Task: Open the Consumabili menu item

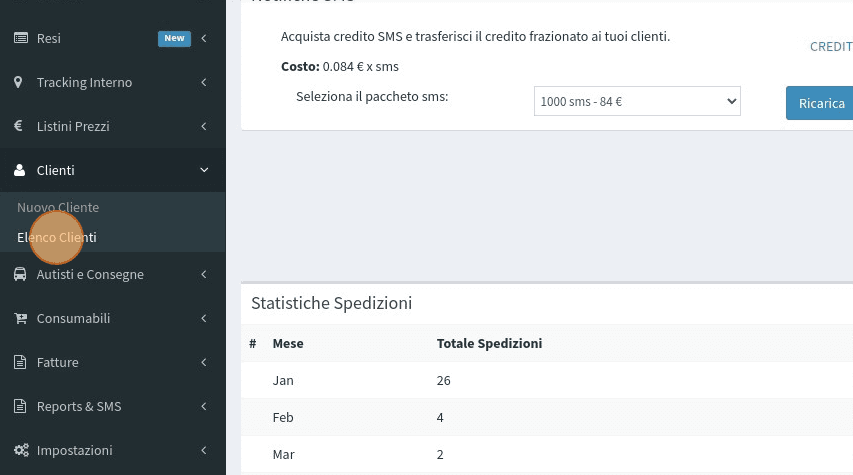Action: 113,318
